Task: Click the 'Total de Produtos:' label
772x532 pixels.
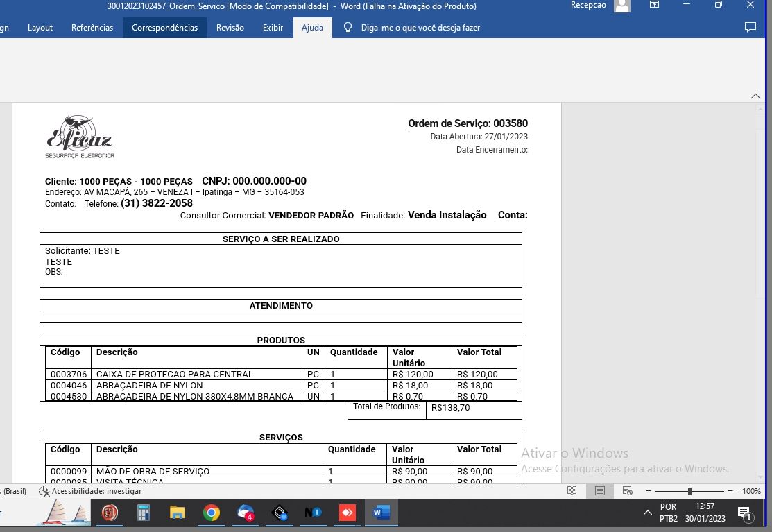Action: 386,406
